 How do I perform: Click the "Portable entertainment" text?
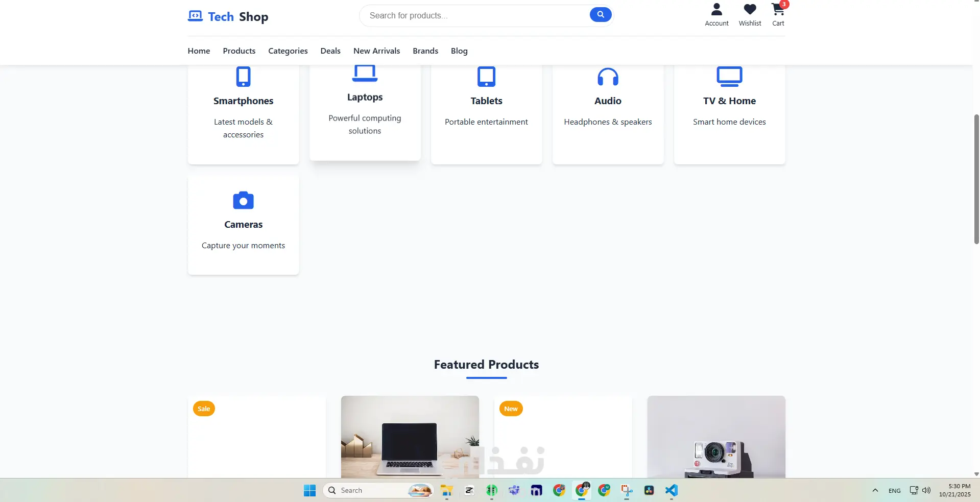[x=487, y=122]
